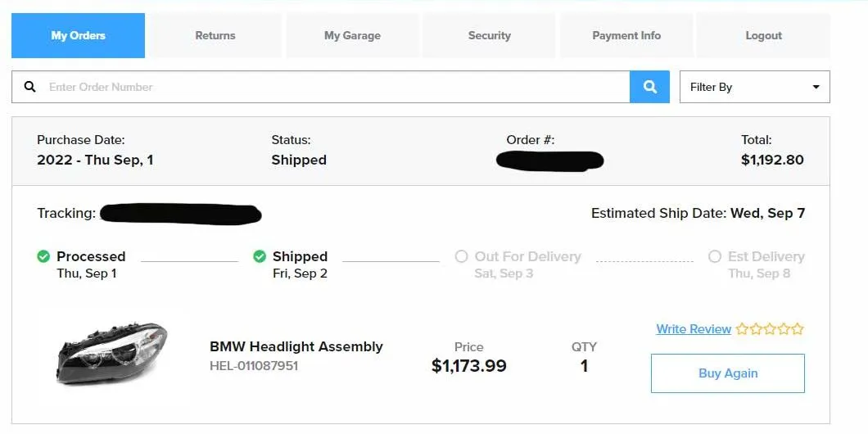The height and width of the screenshot is (434, 868).
Task: Open the Filter By dropdown
Action: pos(753,87)
